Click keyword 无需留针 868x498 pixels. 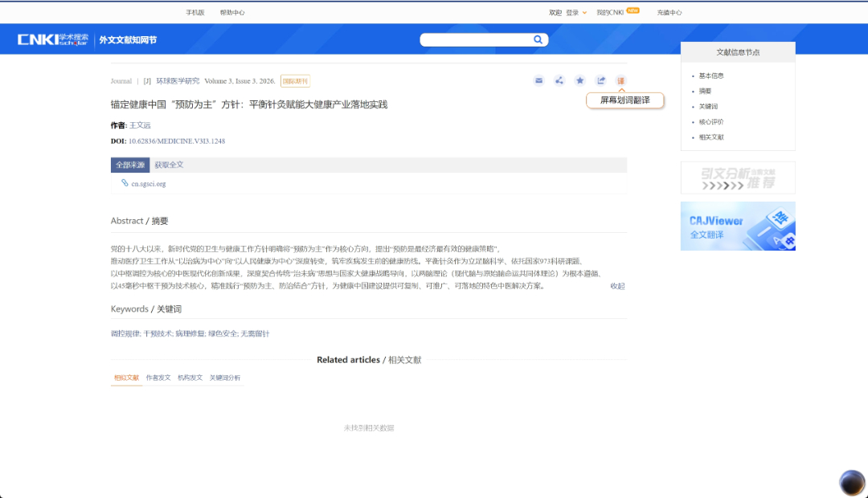click(256, 333)
